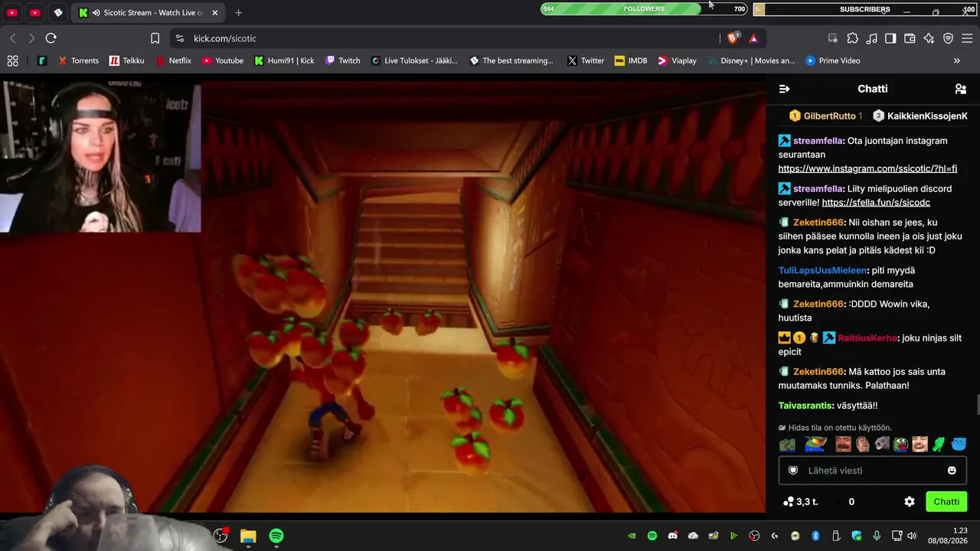980x551 pixels.
Task: Reload the kick.com page
Action: point(51,38)
